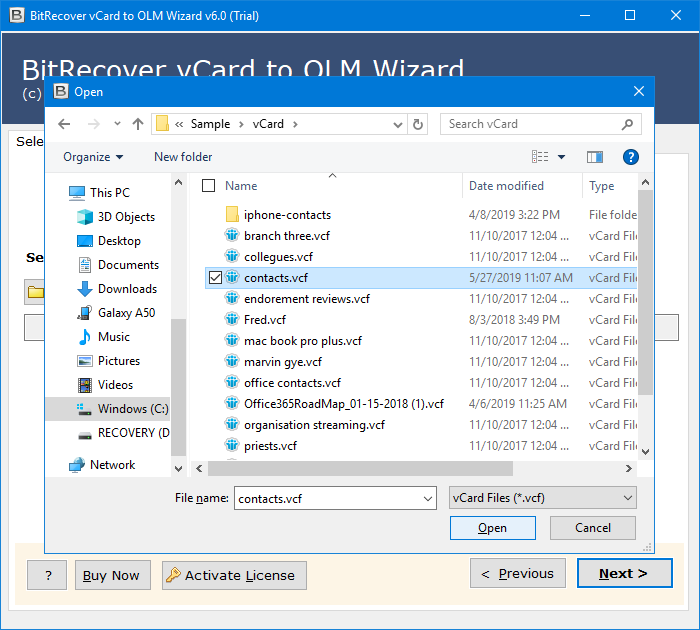700x630 pixels.
Task: Sort by Name column header
Action: click(x=241, y=186)
